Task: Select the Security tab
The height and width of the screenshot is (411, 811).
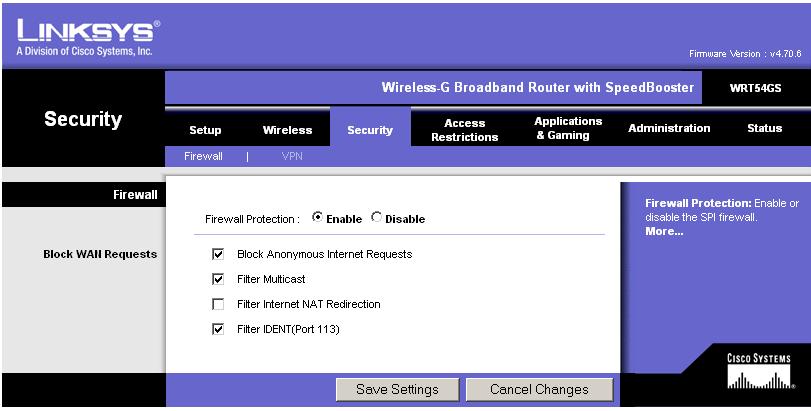Action: tap(370, 130)
